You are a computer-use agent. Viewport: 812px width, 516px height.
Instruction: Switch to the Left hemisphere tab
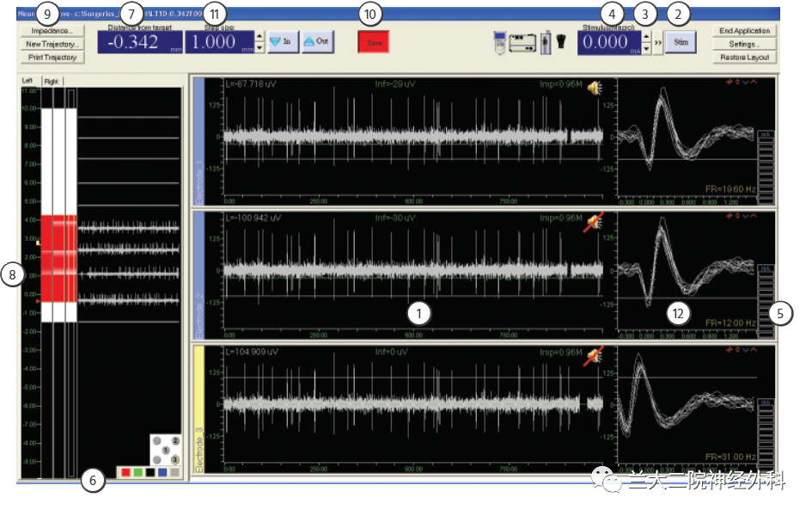click(27, 80)
